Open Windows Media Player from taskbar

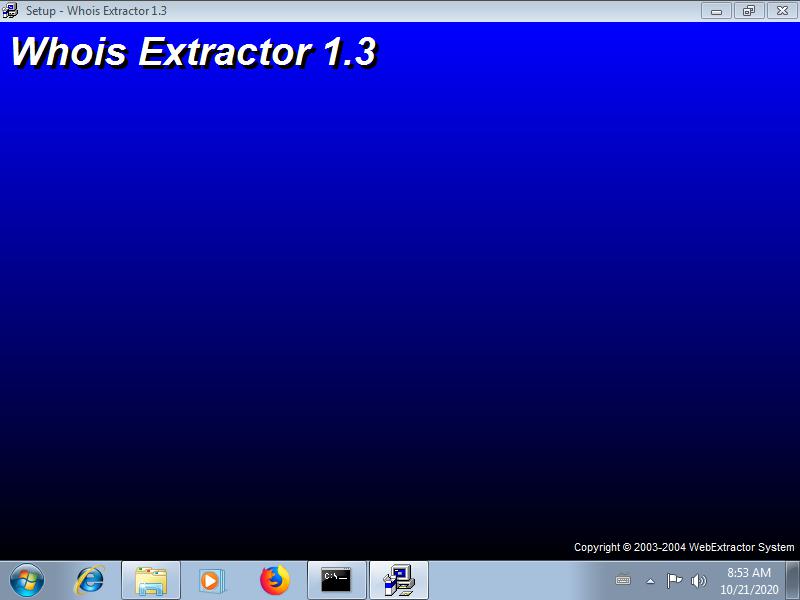click(x=211, y=581)
